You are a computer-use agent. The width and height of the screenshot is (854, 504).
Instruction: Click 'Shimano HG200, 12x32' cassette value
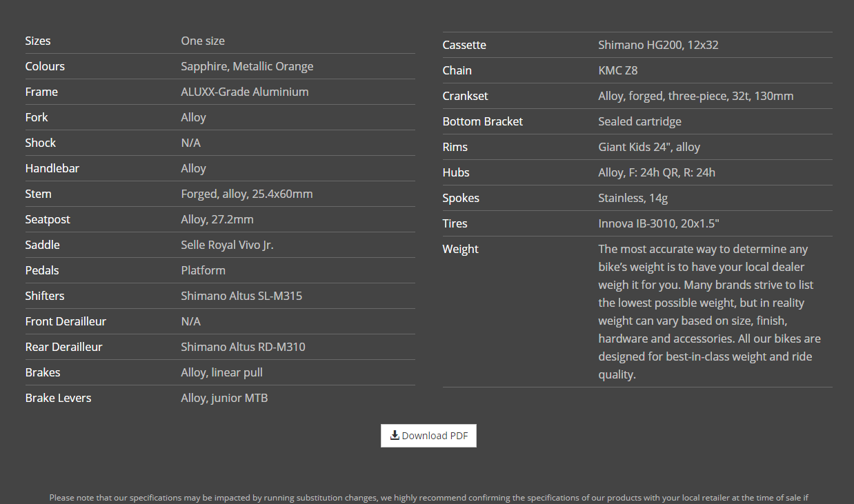coord(659,45)
